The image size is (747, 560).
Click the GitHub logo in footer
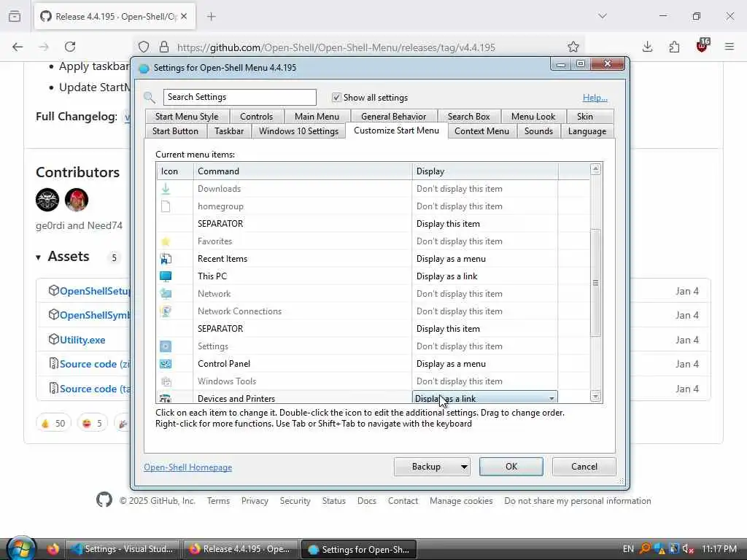pyautogui.click(x=104, y=500)
